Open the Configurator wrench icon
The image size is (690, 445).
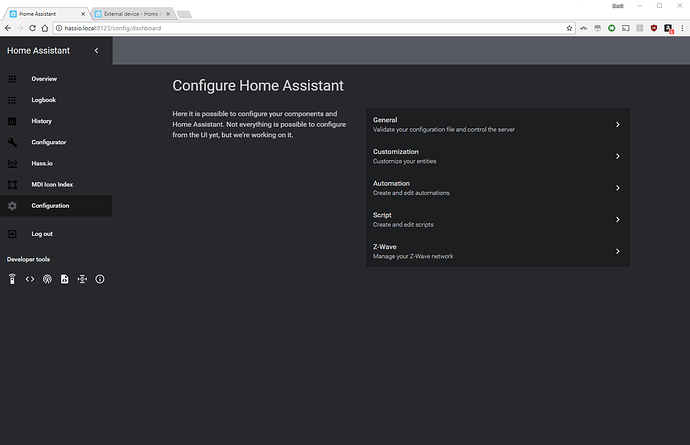(12, 142)
